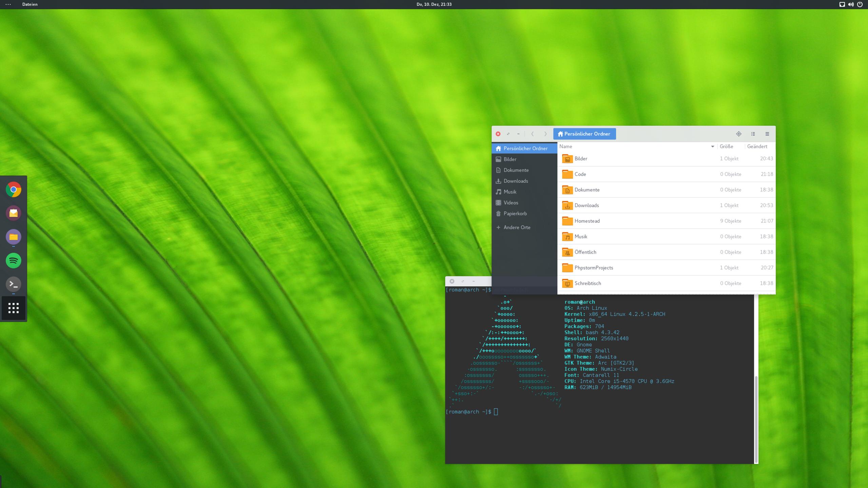
Task: Open Downloads in the sidebar
Action: pos(524,181)
